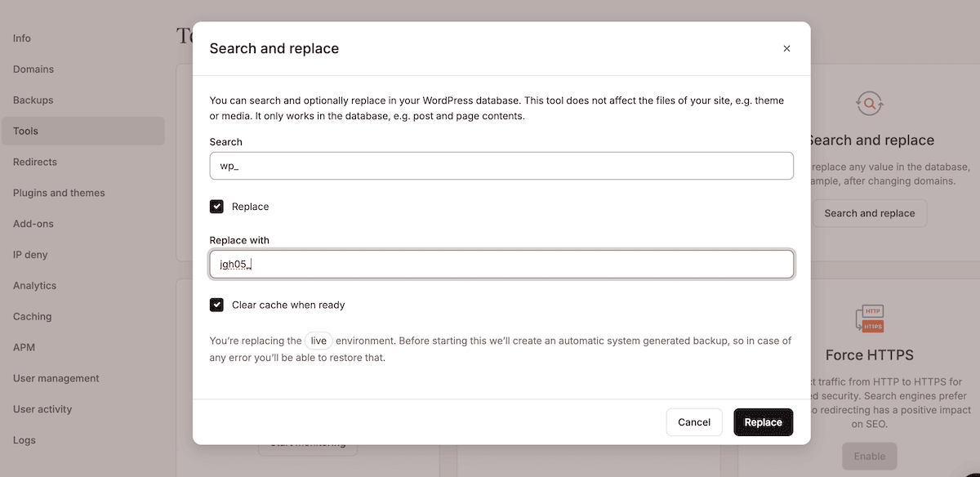Screen dimensions: 980x477
Task: Click the Force HTTPS card heading
Action: (870, 355)
